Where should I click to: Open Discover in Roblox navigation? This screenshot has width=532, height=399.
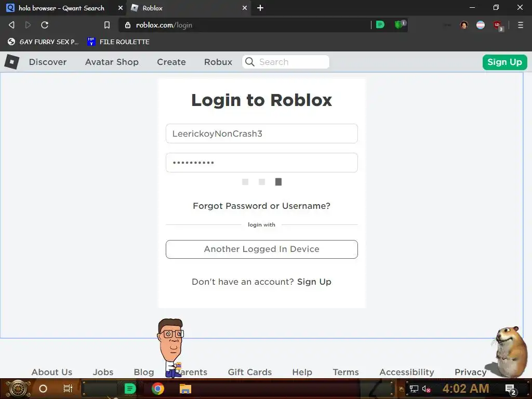[x=48, y=62]
